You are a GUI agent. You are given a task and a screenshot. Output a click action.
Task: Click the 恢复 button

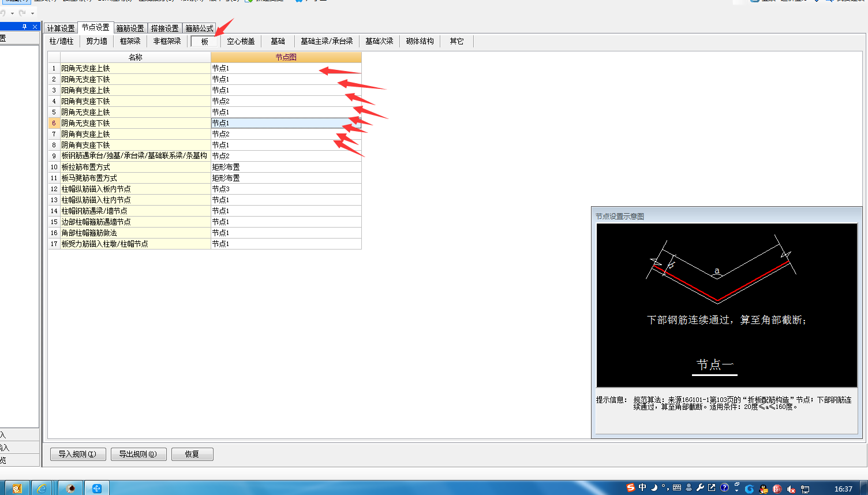[192, 454]
